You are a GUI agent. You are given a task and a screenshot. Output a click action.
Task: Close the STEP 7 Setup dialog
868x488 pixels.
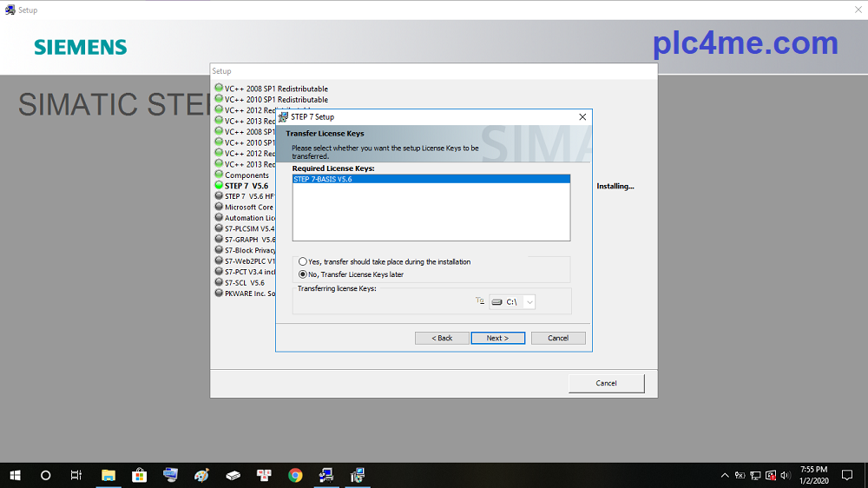point(582,116)
